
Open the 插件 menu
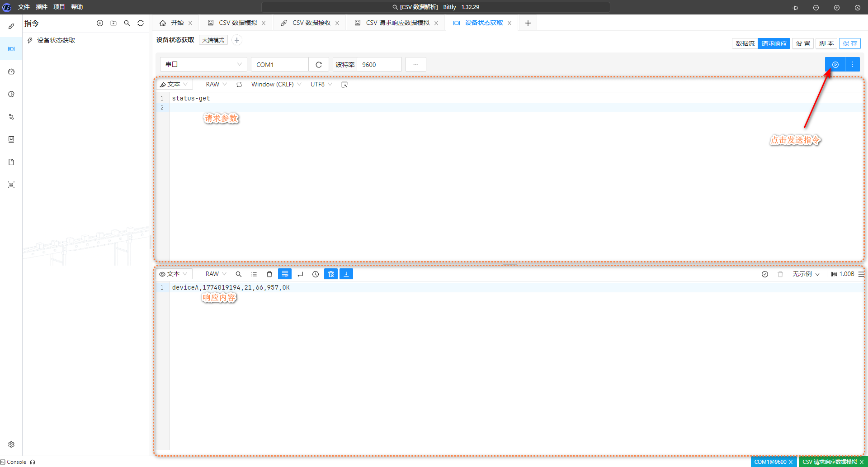coord(42,7)
